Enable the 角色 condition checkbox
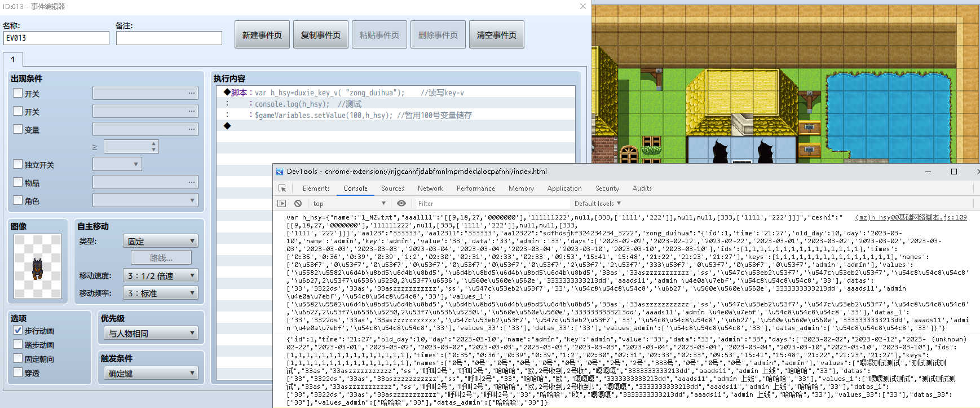The height and width of the screenshot is (408, 980). (18, 200)
